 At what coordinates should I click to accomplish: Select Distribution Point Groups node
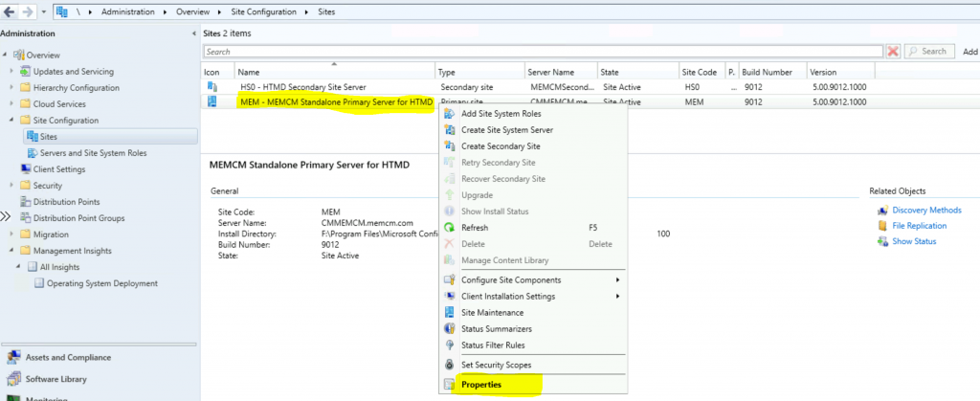78,218
